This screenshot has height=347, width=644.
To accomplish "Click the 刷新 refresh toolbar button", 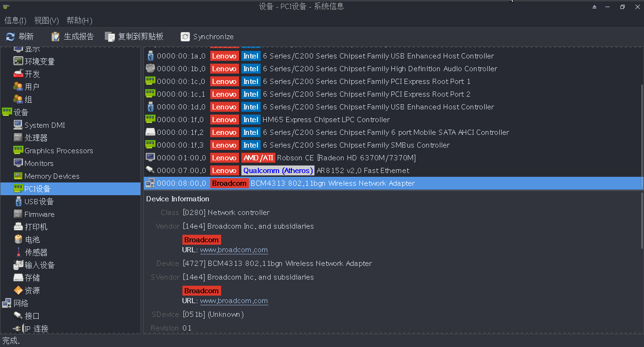I will pos(20,36).
